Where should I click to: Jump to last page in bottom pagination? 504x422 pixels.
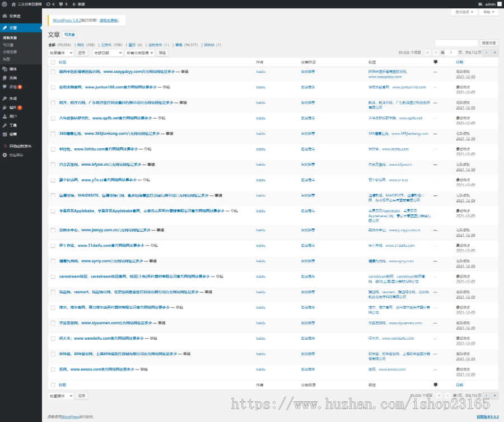tap(495, 396)
